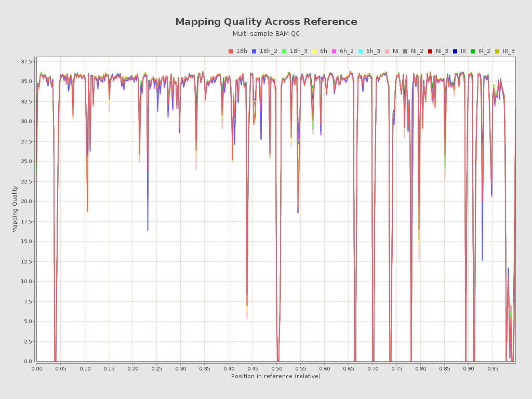Click the Multi-sample BAM QC subtitle
Viewport: 532px width, 399px height.
(266, 34)
